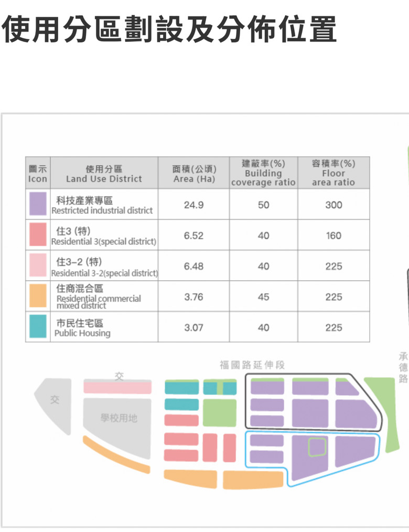Click the 容積率 Floor area ratio header

tap(333, 173)
